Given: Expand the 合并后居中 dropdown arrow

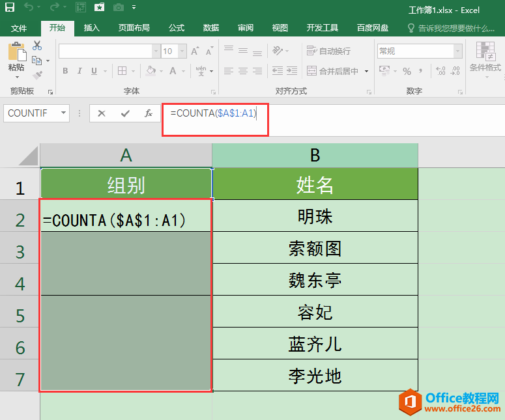Looking at the screenshot, I should click(366, 71).
